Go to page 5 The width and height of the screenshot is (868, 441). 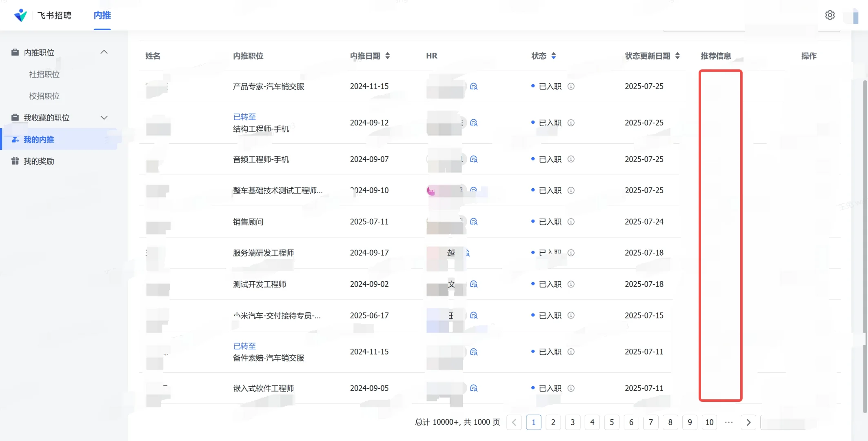[612, 422]
